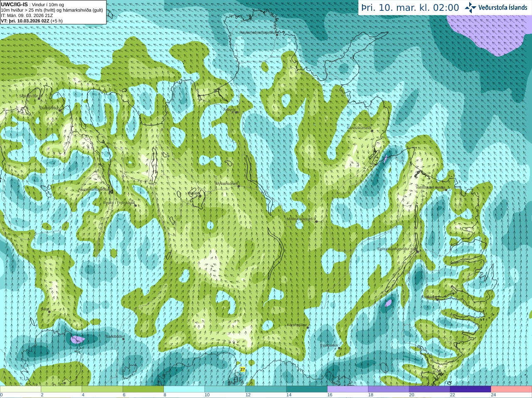The image size is (532, 398).
Task: Select the Sátur station dot
Action: point(49,312)
